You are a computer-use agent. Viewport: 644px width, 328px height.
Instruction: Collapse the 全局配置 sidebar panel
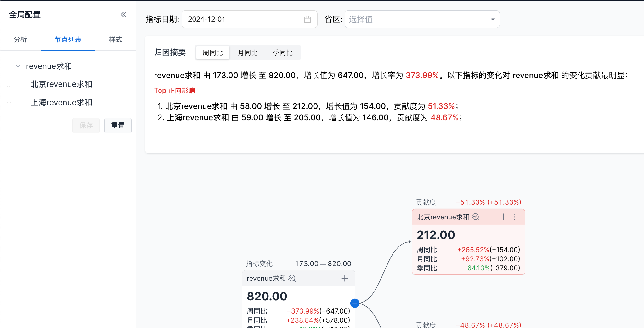pos(123,14)
